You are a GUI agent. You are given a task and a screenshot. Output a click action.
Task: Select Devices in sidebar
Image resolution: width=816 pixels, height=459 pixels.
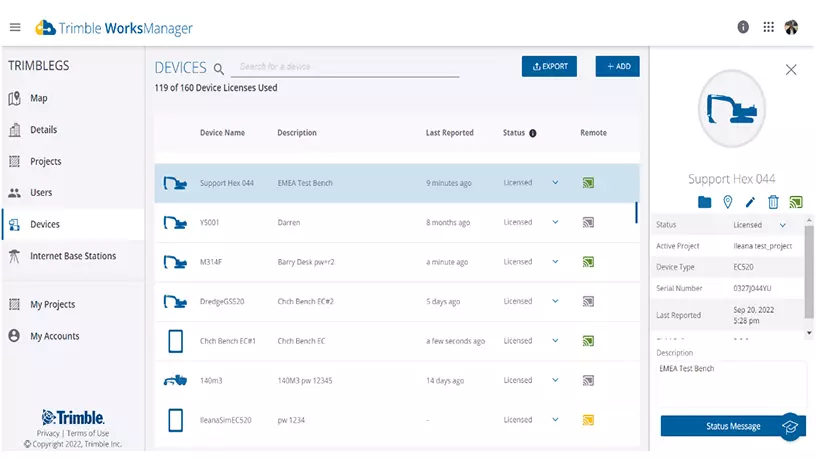point(73,224)
